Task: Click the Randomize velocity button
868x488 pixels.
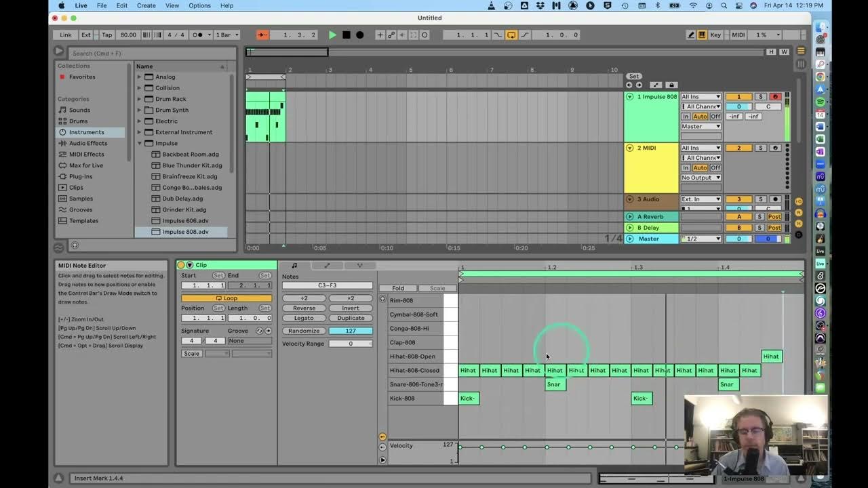Action: tap(304, 331)
